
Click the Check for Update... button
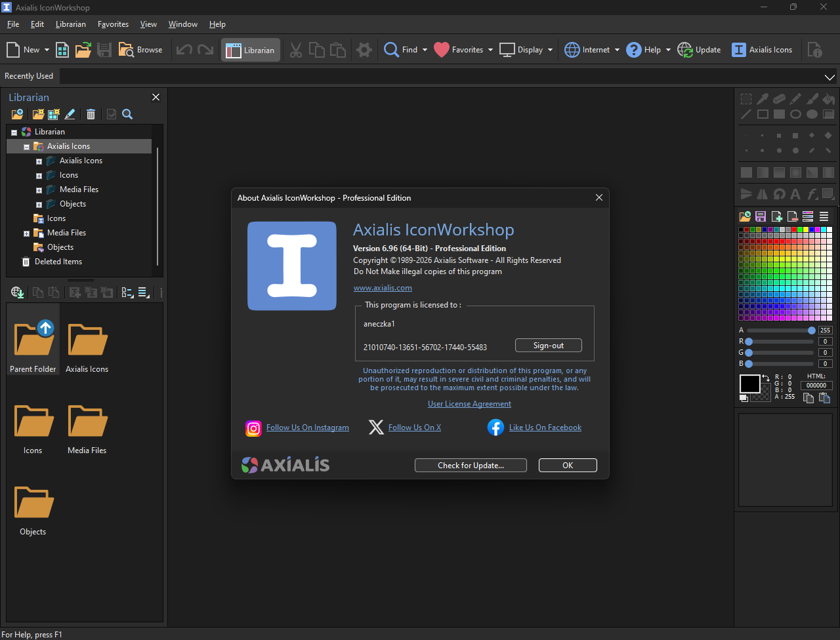[471, 466]
